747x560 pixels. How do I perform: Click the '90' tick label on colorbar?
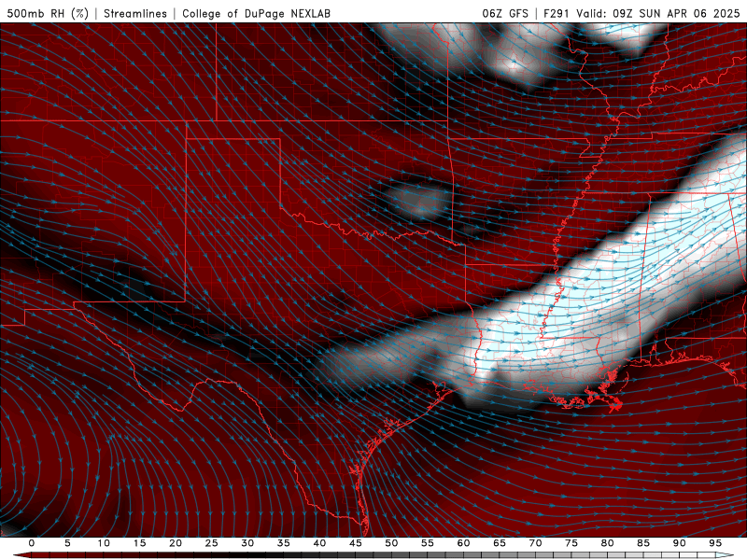tap(679, 543)
